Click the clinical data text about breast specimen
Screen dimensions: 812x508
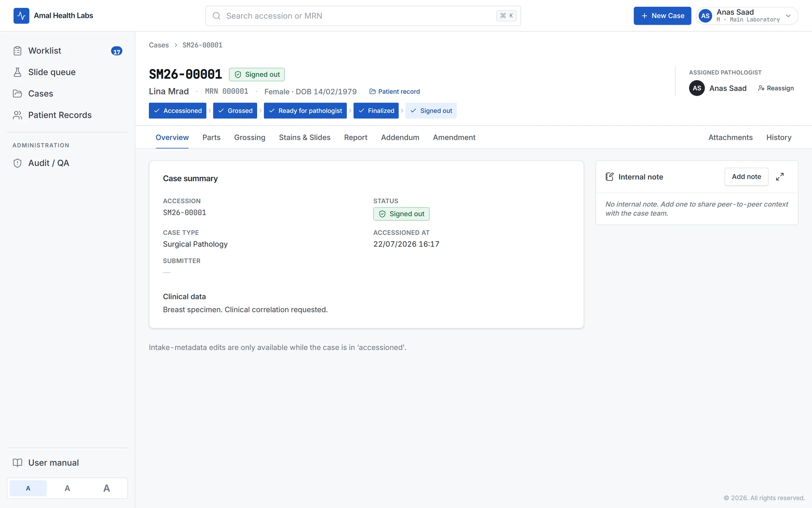245,310
